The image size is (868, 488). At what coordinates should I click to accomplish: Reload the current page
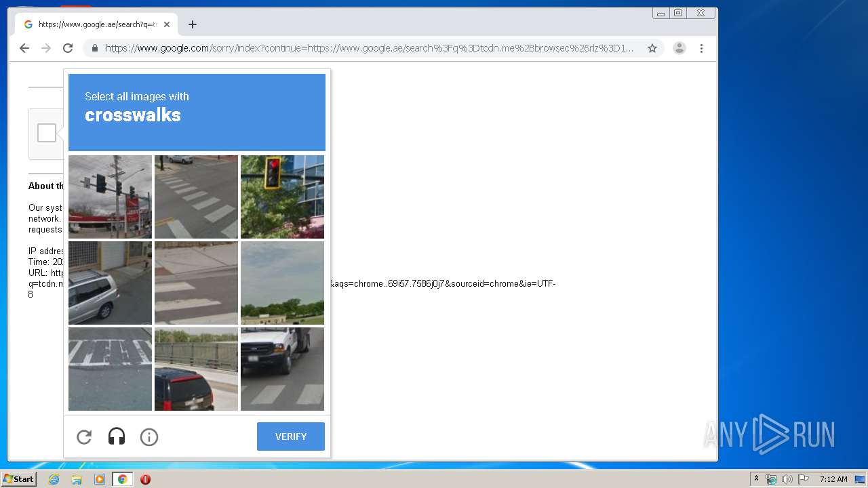68,48
